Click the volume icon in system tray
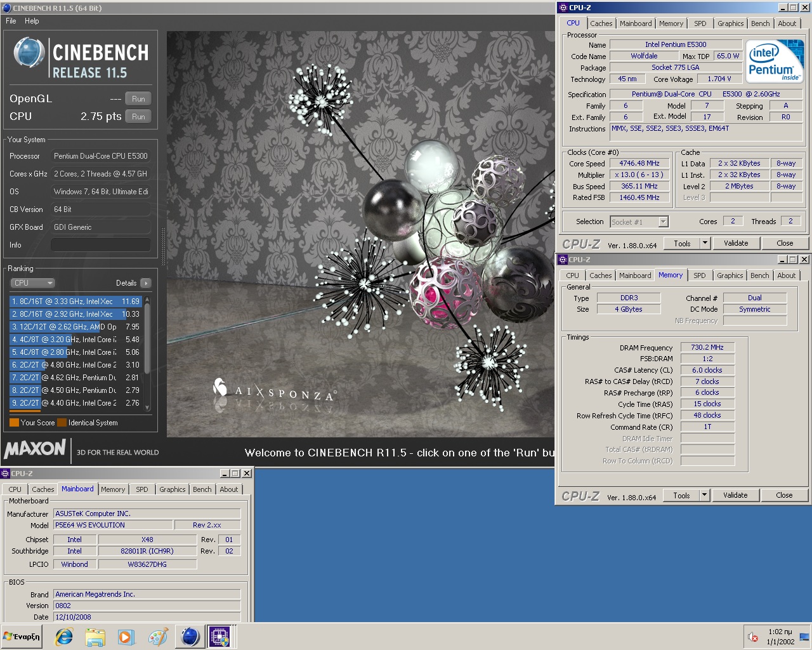The height and width of the screenshot is (650, 812). pyautogui.click(x=753, y=637)
